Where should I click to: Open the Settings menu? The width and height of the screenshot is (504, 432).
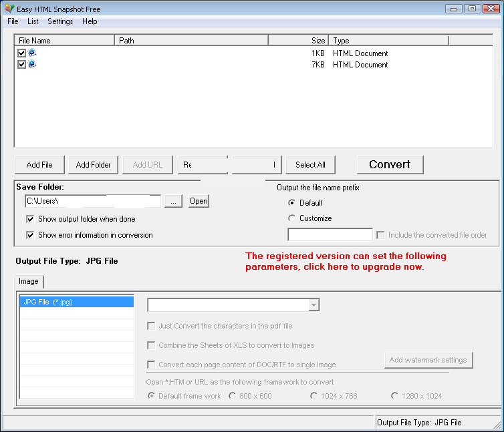pyautogui.click(x=60, y=21)
